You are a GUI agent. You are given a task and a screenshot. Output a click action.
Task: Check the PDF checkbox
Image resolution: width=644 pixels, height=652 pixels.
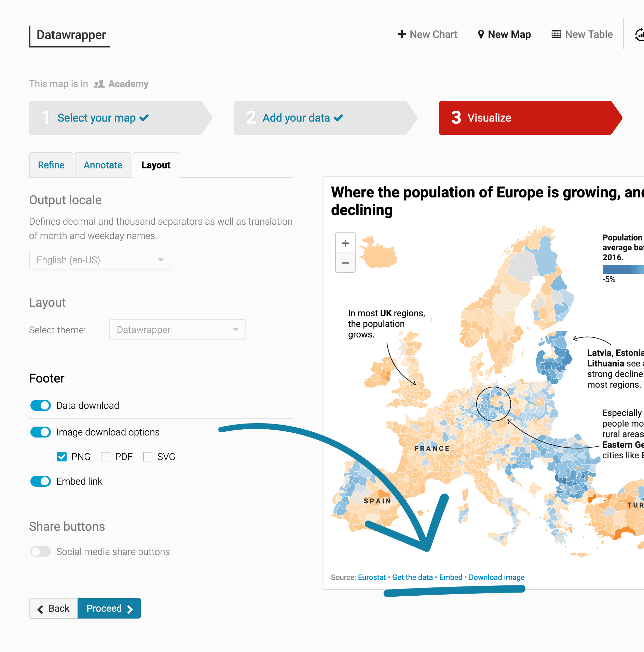coord(106,457)
